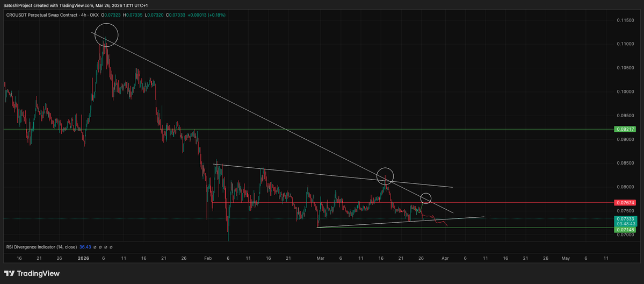This screenshot has width=644, height=284.
Task: Click the 0.08500 price axis label
Action: click(x=625, y=164)
